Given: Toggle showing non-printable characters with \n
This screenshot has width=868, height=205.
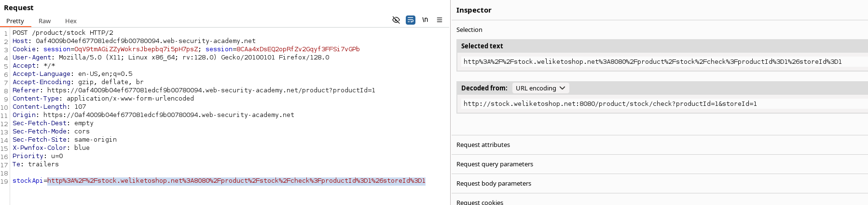Looking at the screenshot, I should (x=425, y=20).
